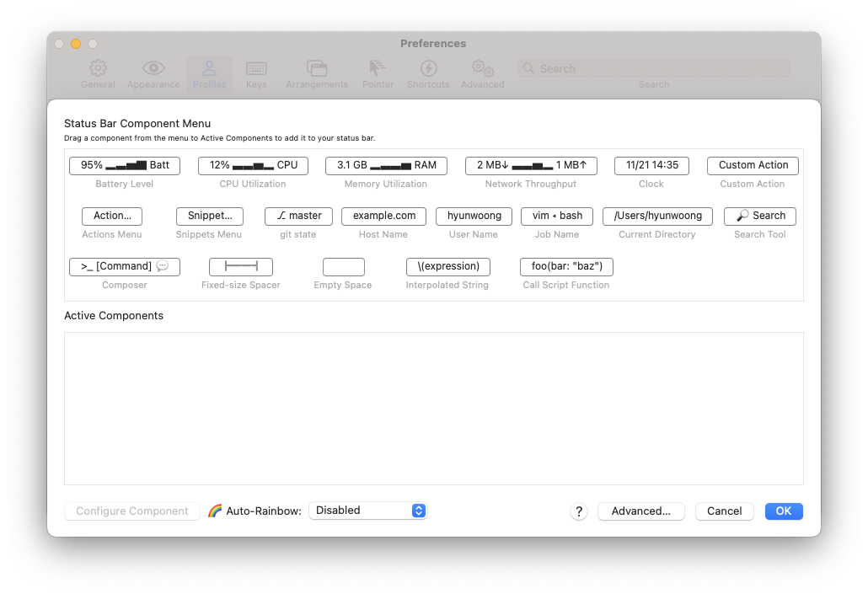Select the Battery Level component
The height and width of the screenshot is (599, 868).
point(125,165)
